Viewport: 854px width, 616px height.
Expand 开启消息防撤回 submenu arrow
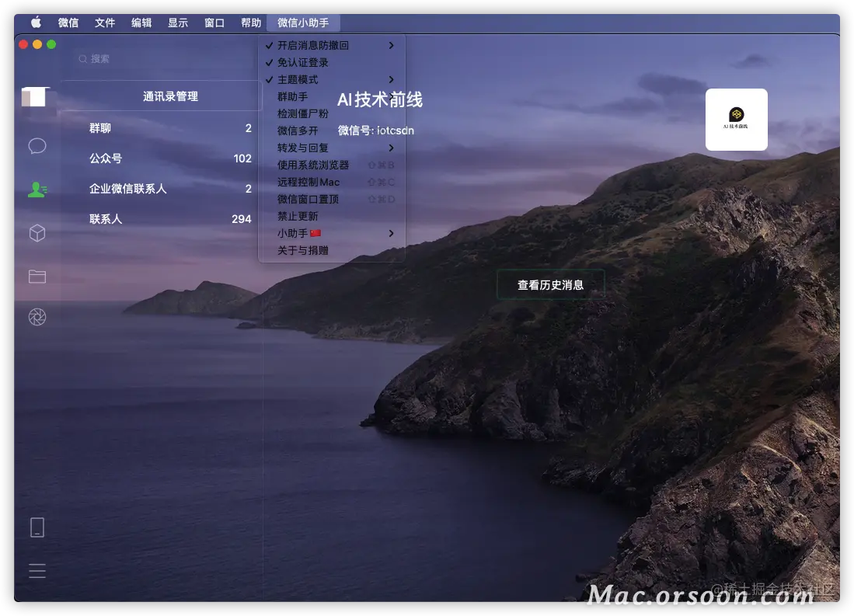391,45
